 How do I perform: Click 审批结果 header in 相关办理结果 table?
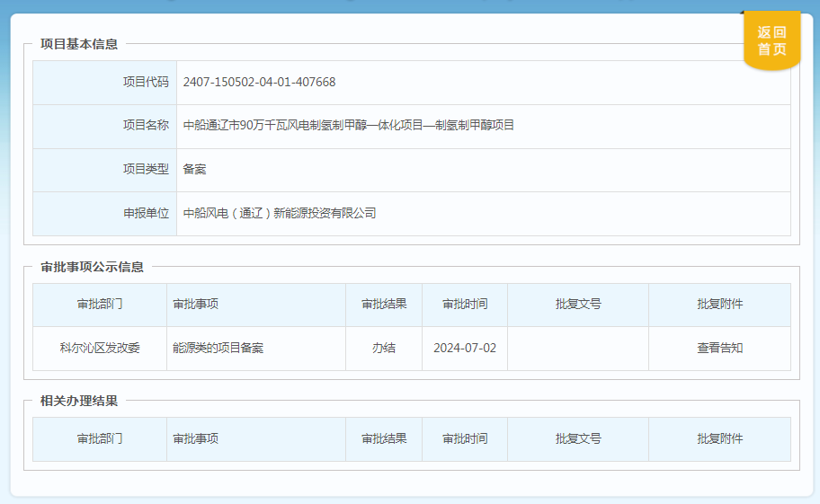point(384,438)
